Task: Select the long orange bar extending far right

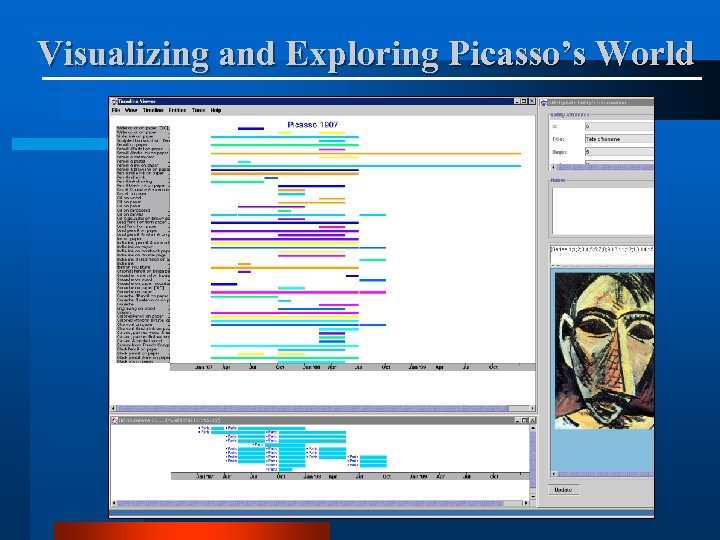Action: [366, 154]
